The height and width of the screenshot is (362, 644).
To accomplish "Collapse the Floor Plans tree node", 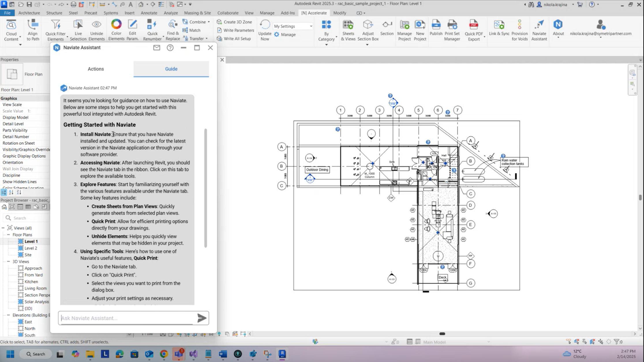I will pyautogui.click(x=8, y=235).
